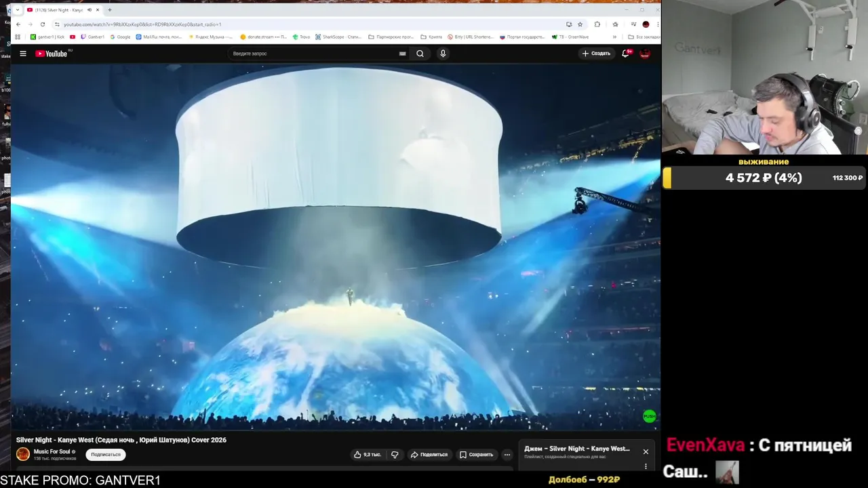This screenshot has height=488, width=868.
Task: Open the Крипта bookmark folder
Action: pyautogui.click(x=431, y=37)
